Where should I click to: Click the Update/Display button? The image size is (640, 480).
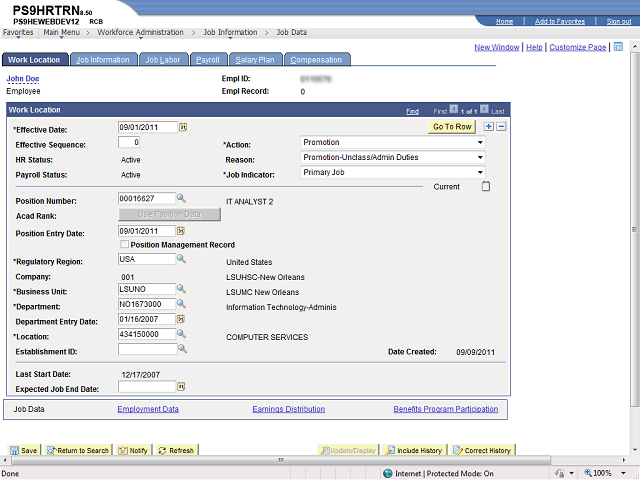(348, 450)
